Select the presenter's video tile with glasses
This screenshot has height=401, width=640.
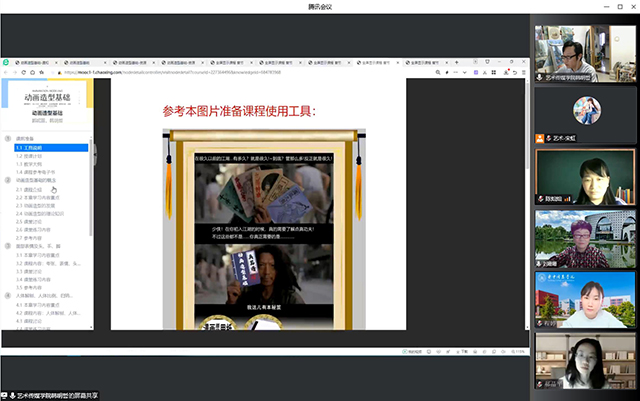click(585, 54)
